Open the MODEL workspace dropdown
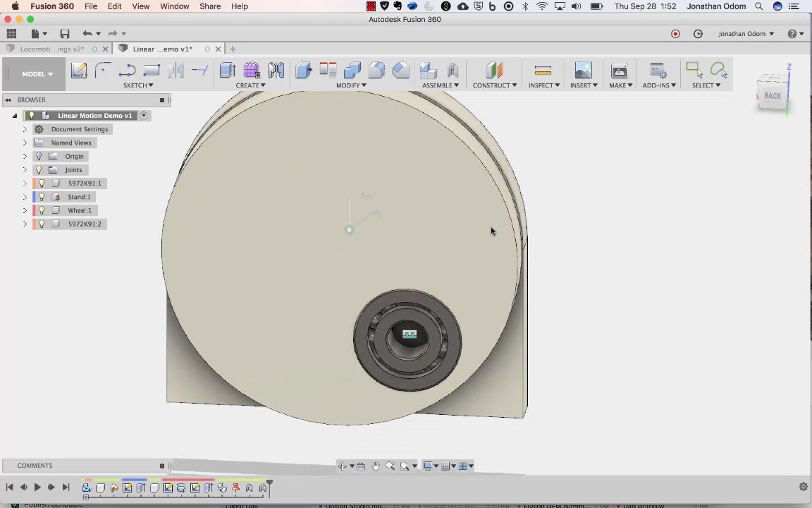812x508 pixels. click(37, 74)
